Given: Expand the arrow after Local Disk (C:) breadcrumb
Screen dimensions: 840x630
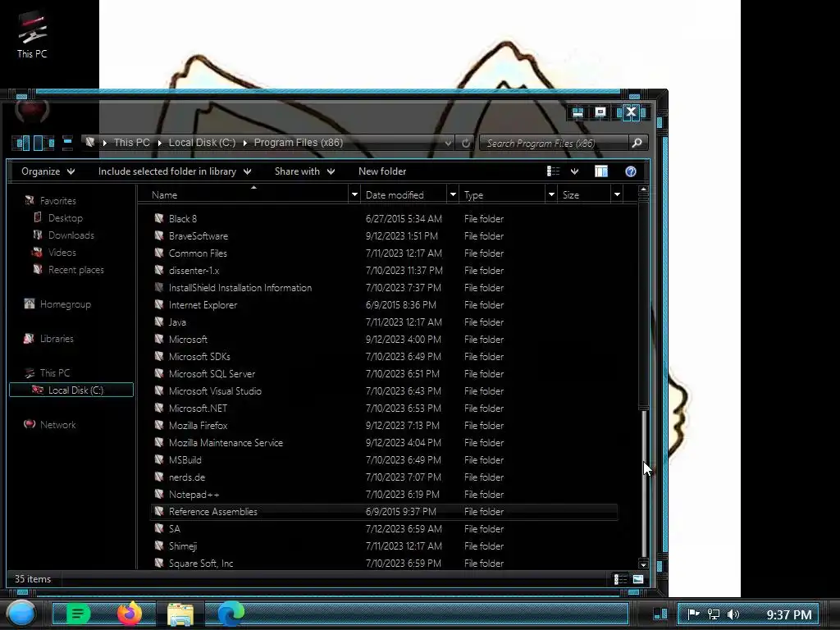Looking at the screenshot, I should click(244, 143).
